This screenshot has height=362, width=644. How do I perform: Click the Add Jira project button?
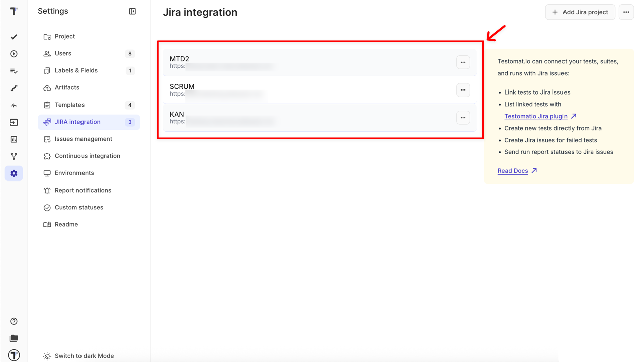tap(580, 12)
